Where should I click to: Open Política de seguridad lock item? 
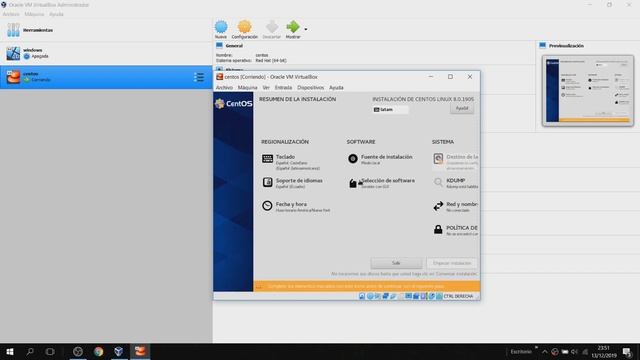[x=455, y=230]
